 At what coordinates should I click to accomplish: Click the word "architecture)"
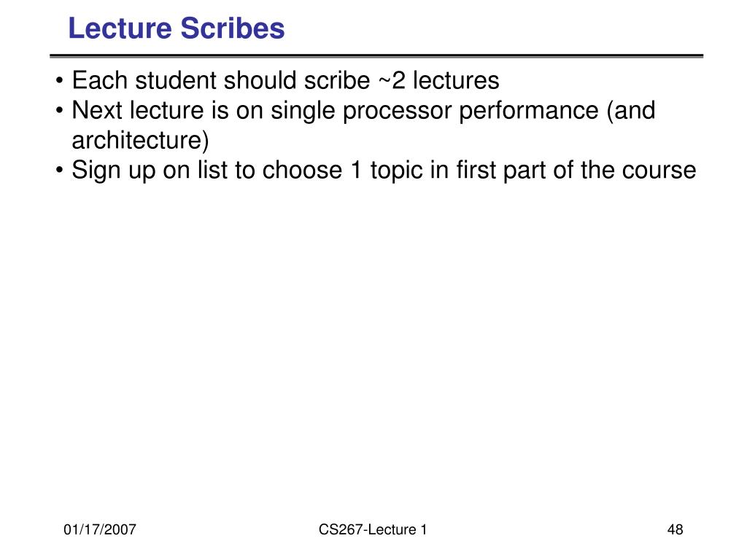(x=140, y=140)
